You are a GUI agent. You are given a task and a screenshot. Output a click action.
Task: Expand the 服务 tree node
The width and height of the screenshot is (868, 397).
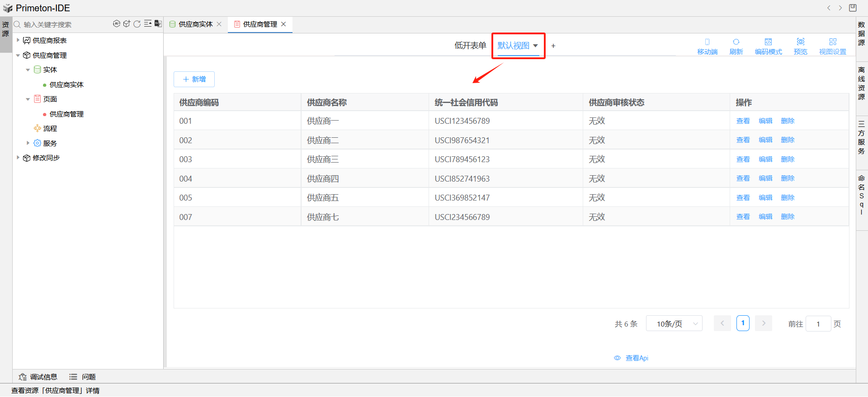point(28,143)
